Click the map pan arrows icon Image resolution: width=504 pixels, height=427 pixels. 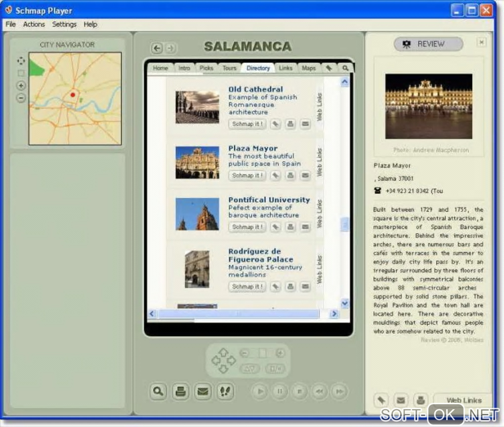pos(21,61)
